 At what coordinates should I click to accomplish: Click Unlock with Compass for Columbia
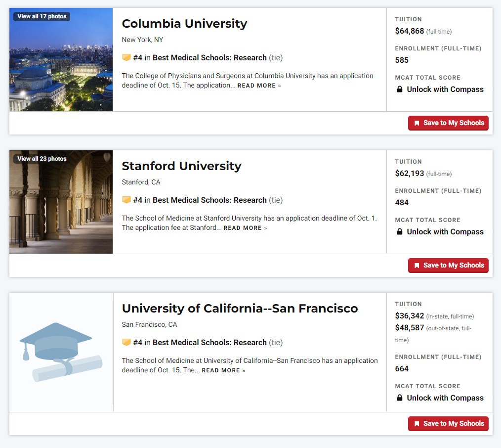[x=445, y=90]
